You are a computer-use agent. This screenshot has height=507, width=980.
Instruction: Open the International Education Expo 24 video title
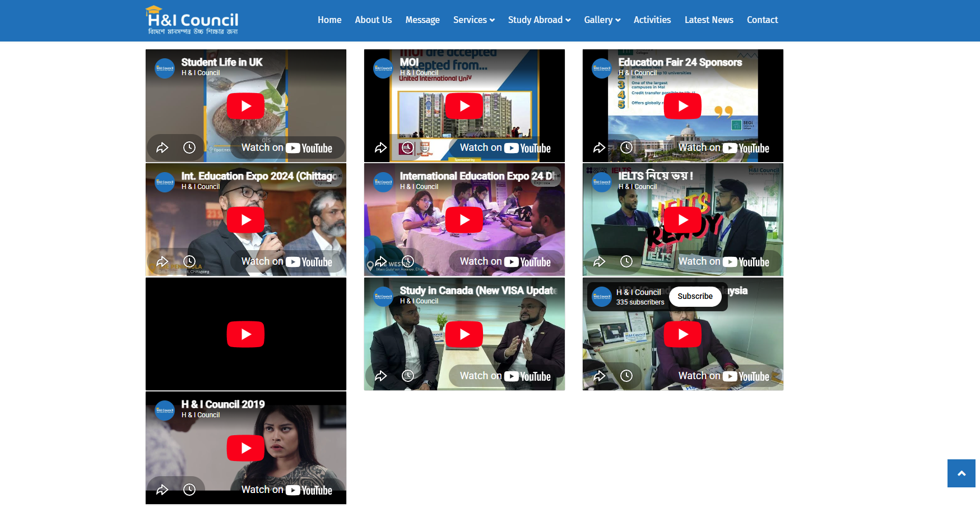[x=476, y=176]
